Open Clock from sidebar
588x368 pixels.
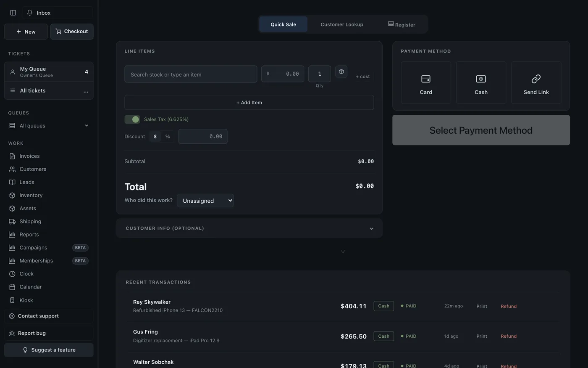click(49, 274)
